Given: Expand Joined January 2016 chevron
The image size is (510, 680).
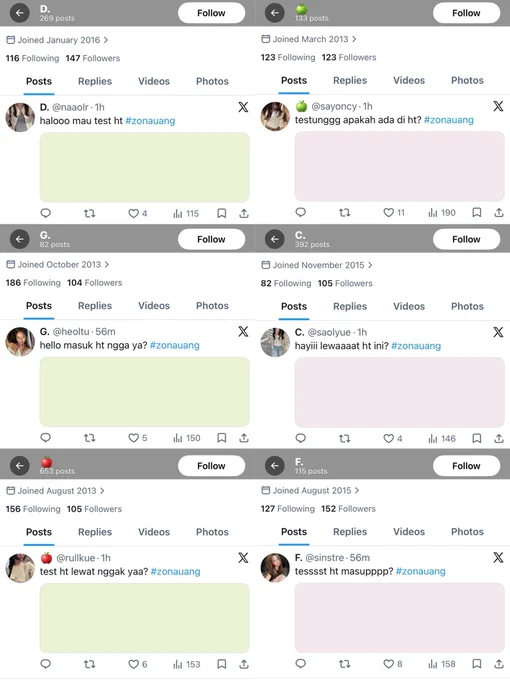Looking at the screenshot, I should pyautogui.click(x=106, y=40).
